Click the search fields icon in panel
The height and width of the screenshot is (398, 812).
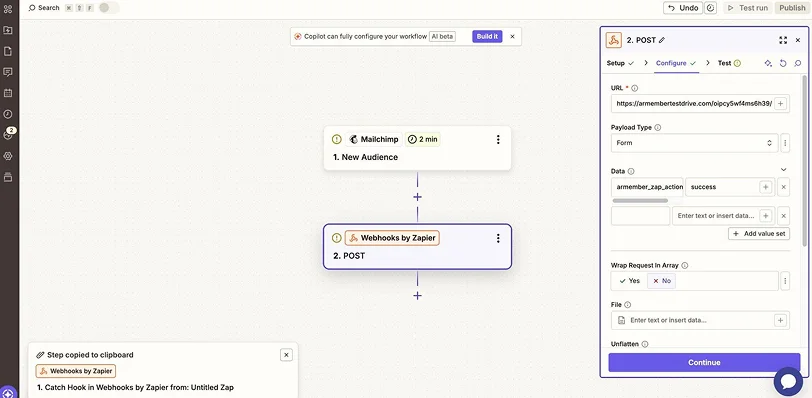point(798,63)
